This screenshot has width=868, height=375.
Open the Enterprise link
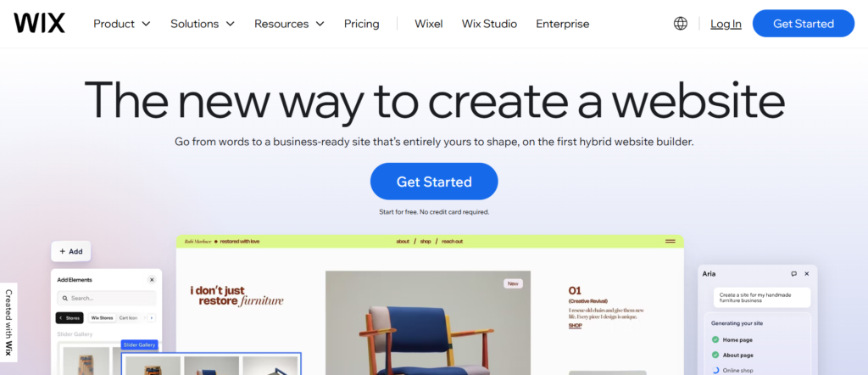tap(563, 24)
